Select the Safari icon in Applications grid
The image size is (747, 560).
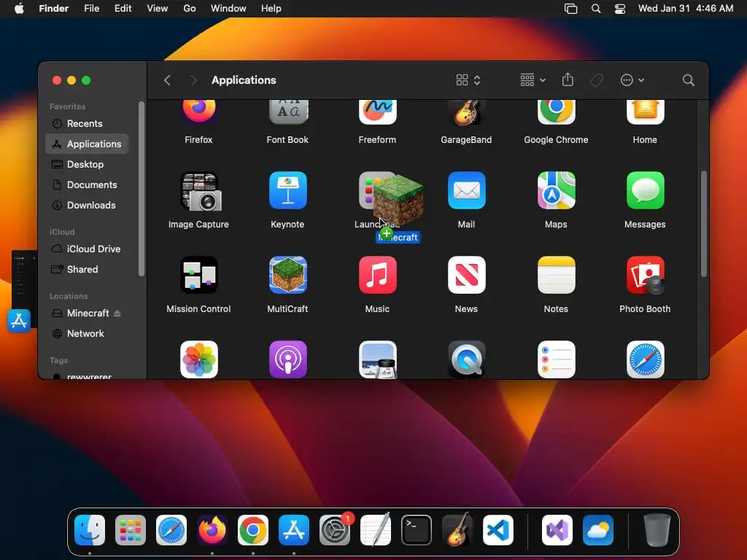tap(645, 359)
